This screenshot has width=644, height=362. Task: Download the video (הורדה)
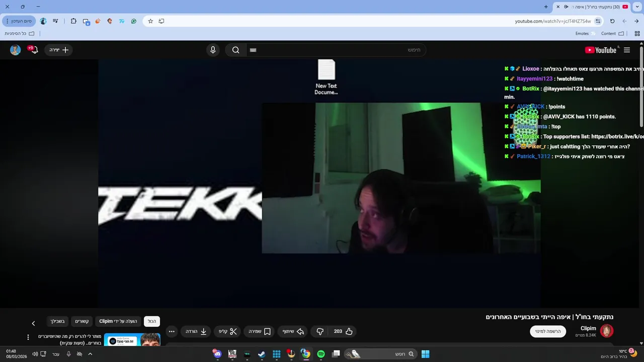196,331
